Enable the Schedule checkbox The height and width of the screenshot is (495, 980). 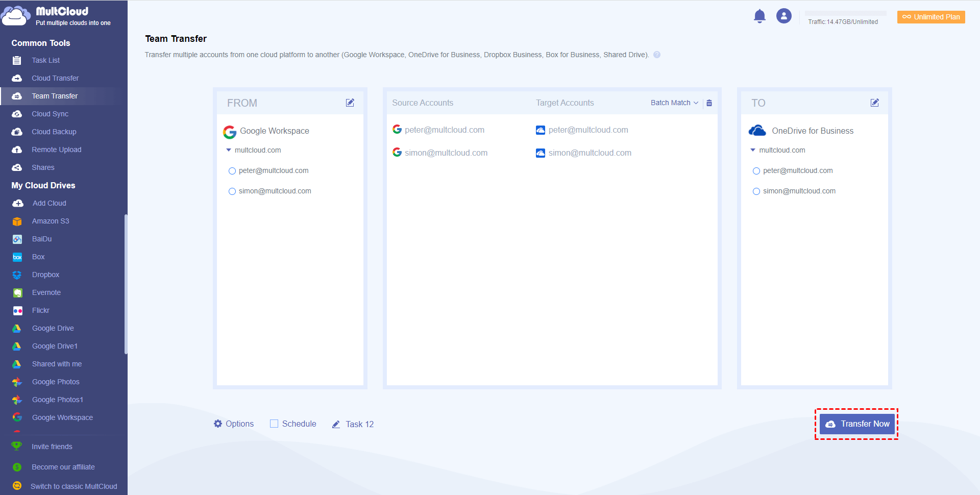(x=274, y=424)
